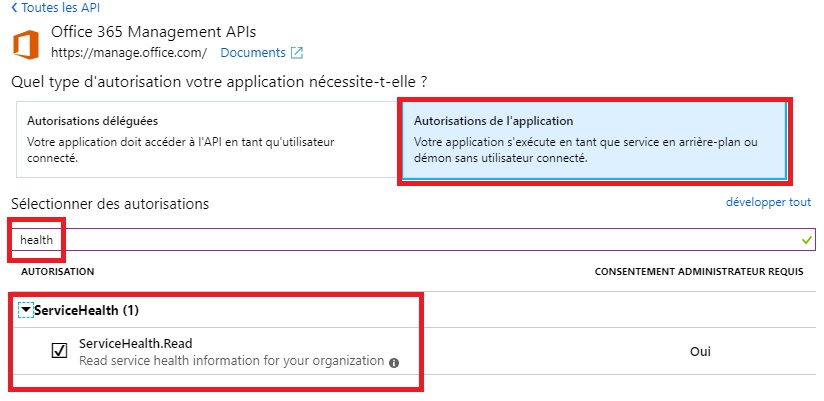Click Read service health information description
The width and height of the screenshot is (824, 401).
tap(232, 361)
